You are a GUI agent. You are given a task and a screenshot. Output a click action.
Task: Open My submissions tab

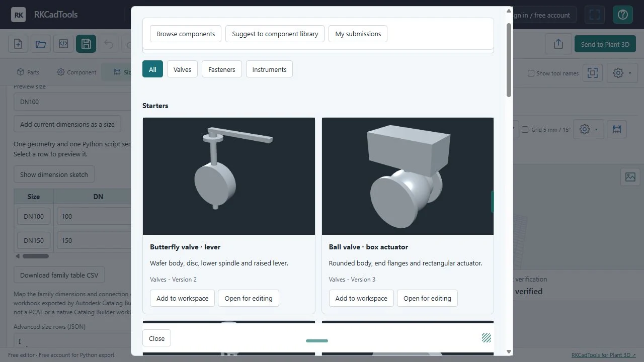(358, 34)
